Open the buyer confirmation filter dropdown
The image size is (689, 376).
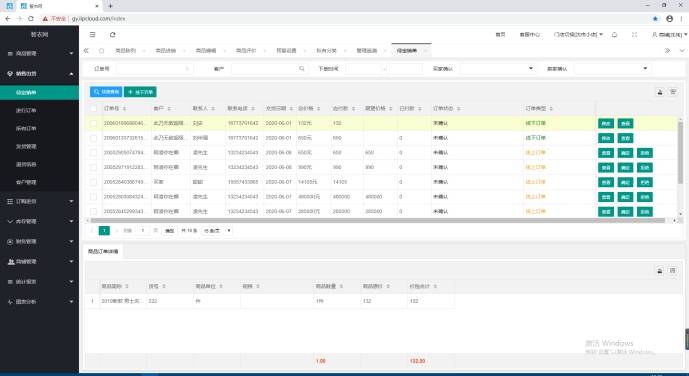coord(497,69)
